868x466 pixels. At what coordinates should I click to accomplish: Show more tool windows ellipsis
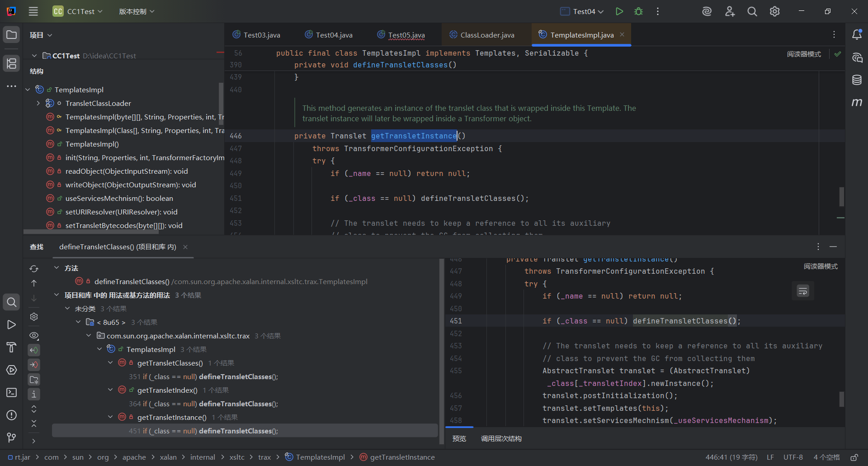pos(12,86)
